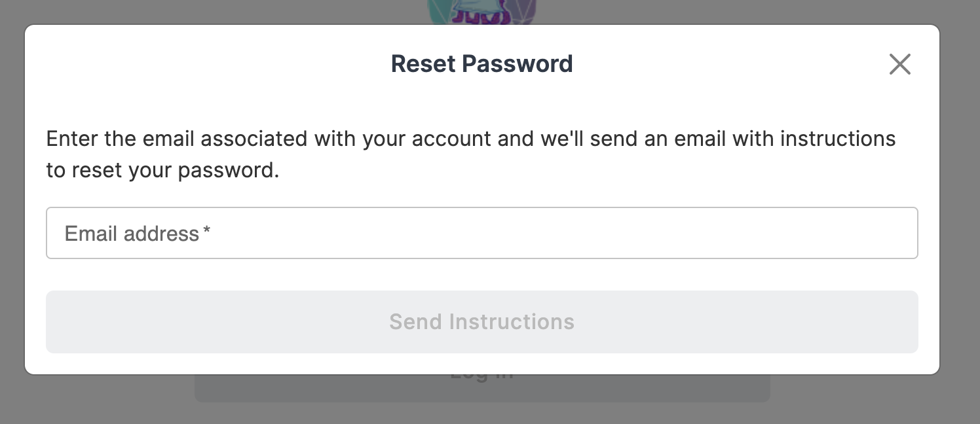This screenshot has height=424, width=980.
Task: Click the 'to reset your password.' text line
Action: click(162, 170)
